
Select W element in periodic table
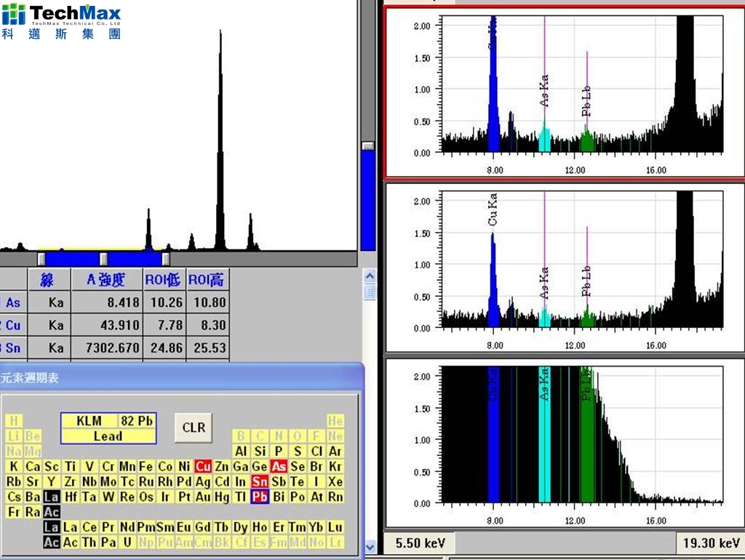pos(108,497)
